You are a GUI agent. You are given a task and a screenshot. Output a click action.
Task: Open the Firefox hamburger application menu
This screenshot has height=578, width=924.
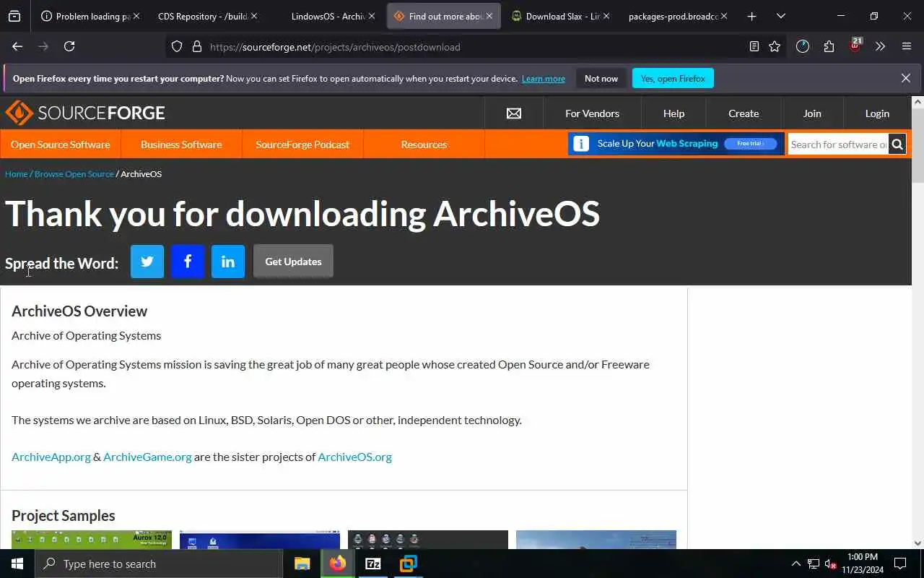[907, 46]
